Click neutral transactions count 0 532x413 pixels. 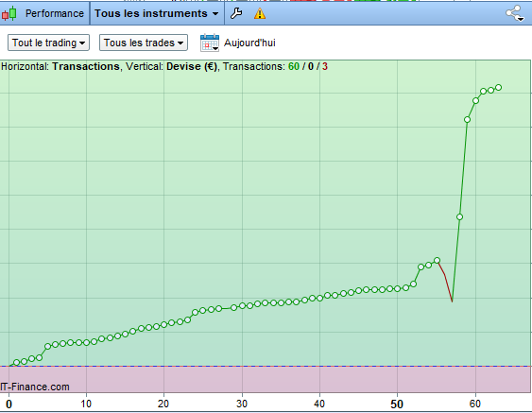311,66
